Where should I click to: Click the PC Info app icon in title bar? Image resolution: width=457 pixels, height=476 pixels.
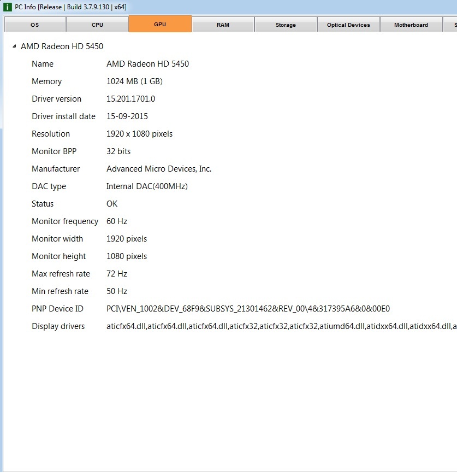8,7
